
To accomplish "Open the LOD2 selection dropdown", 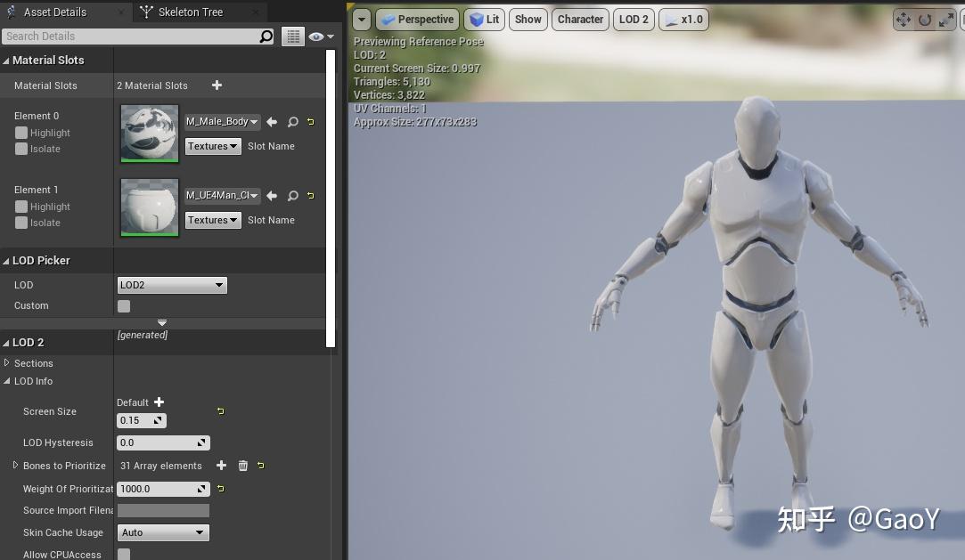I will 171,284.
